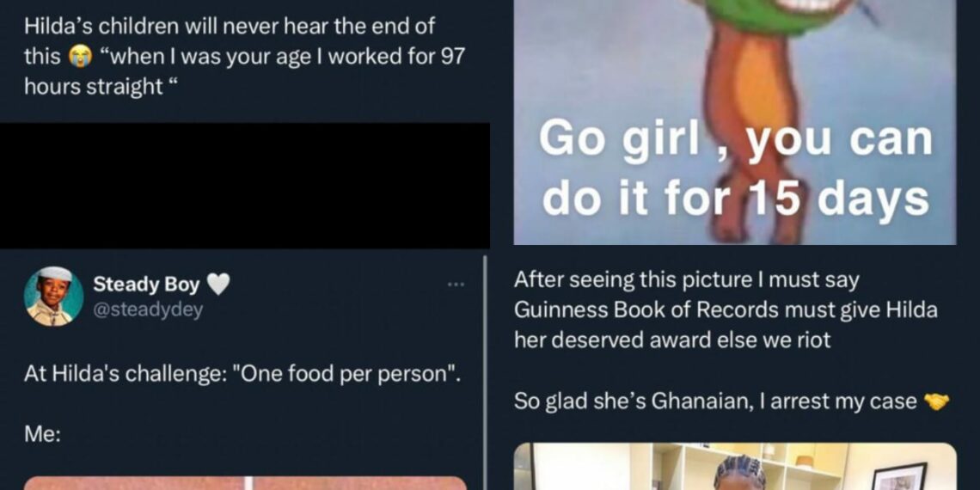Click the 'Me:' line in Steady Boy's tweet
The height and width of the screenshot is (490, 980).
pyautogui.click(x=42, y=435)
